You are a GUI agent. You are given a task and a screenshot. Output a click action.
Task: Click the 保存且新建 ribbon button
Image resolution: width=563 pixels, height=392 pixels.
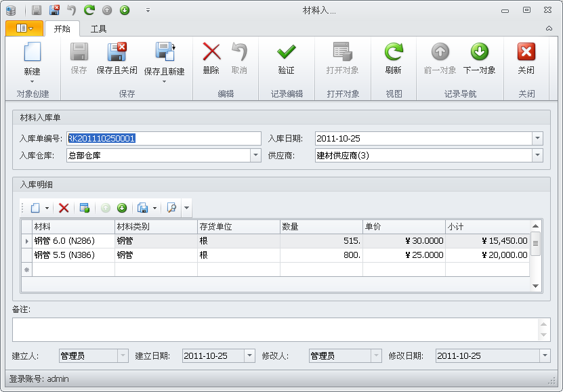coord(165,58)
